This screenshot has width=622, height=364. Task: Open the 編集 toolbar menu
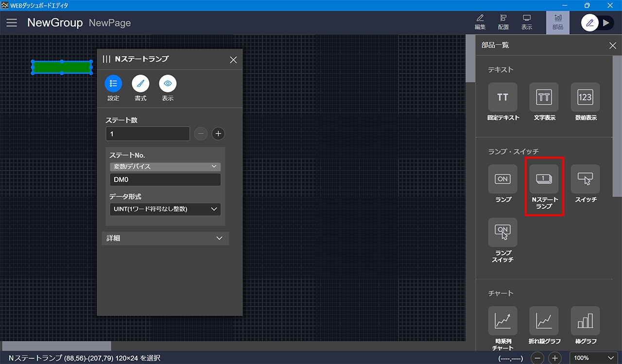coord(480,22)
